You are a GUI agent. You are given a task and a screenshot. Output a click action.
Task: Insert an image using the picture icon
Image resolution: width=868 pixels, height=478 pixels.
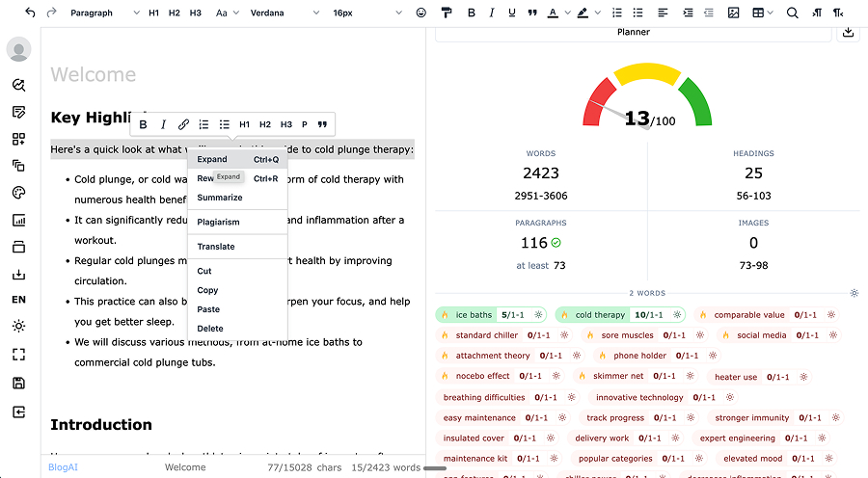click(734, 13)
